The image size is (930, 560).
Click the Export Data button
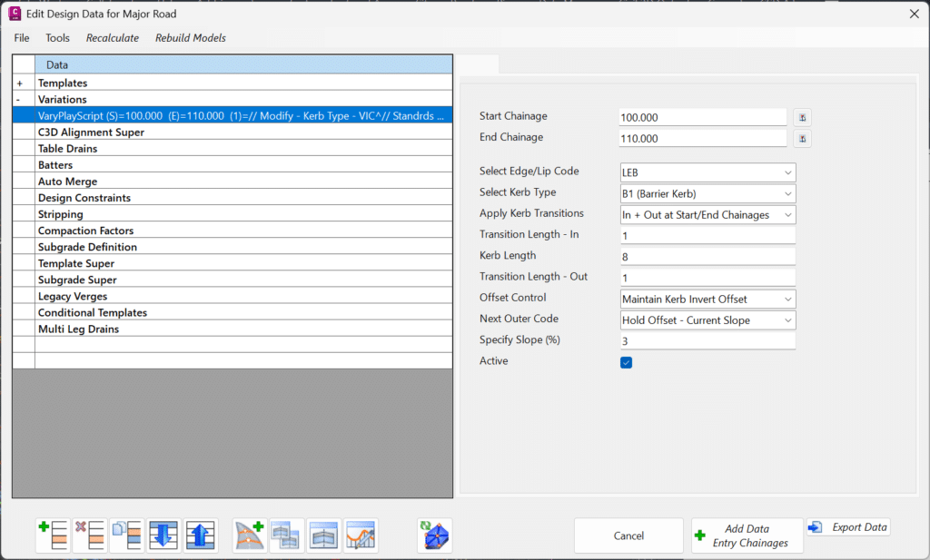coord(849,526)
